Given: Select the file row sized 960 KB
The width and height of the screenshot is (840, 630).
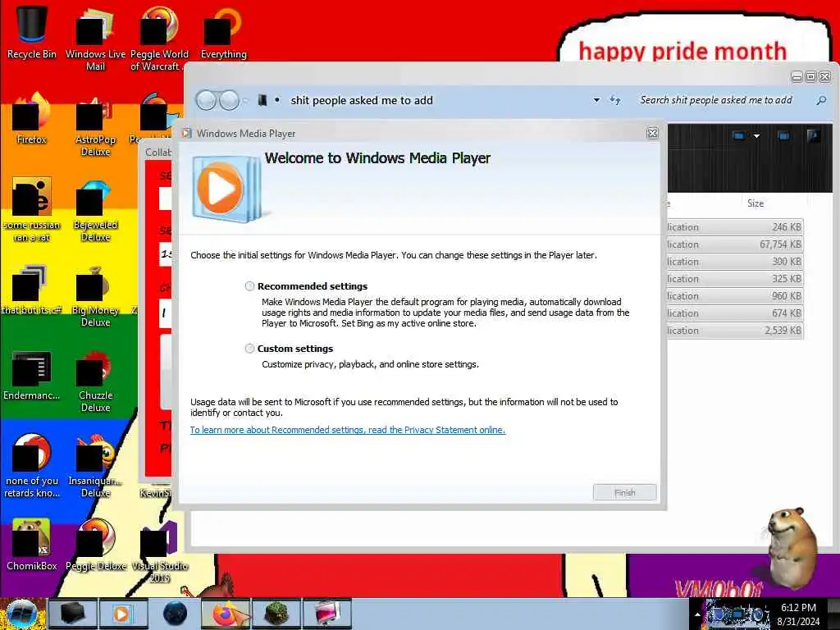Looking at the screenshot, I should [734, 295].
